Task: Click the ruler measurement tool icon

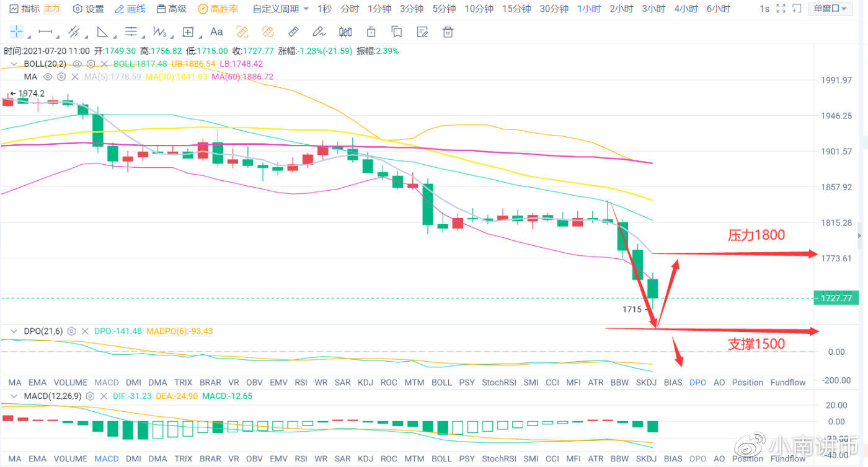Action: (x=293, y=32)
